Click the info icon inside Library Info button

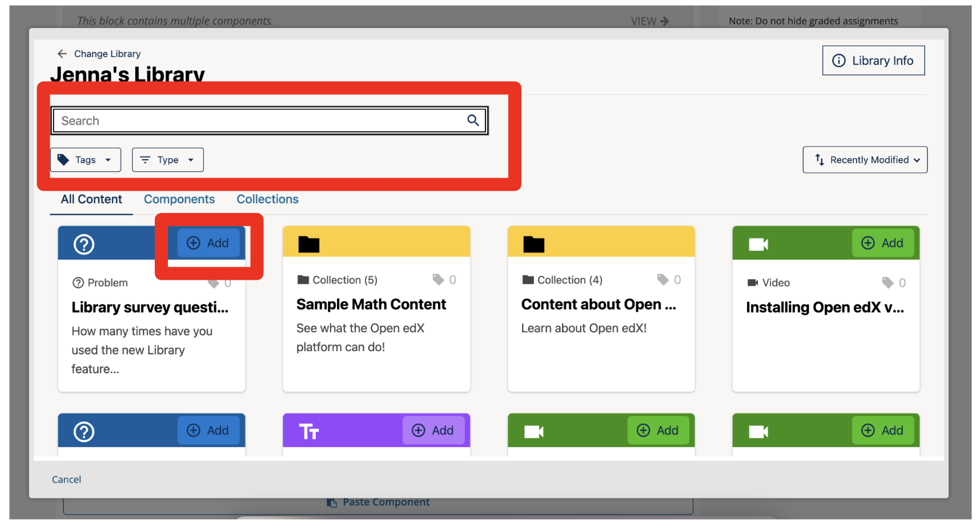[839, 60]
